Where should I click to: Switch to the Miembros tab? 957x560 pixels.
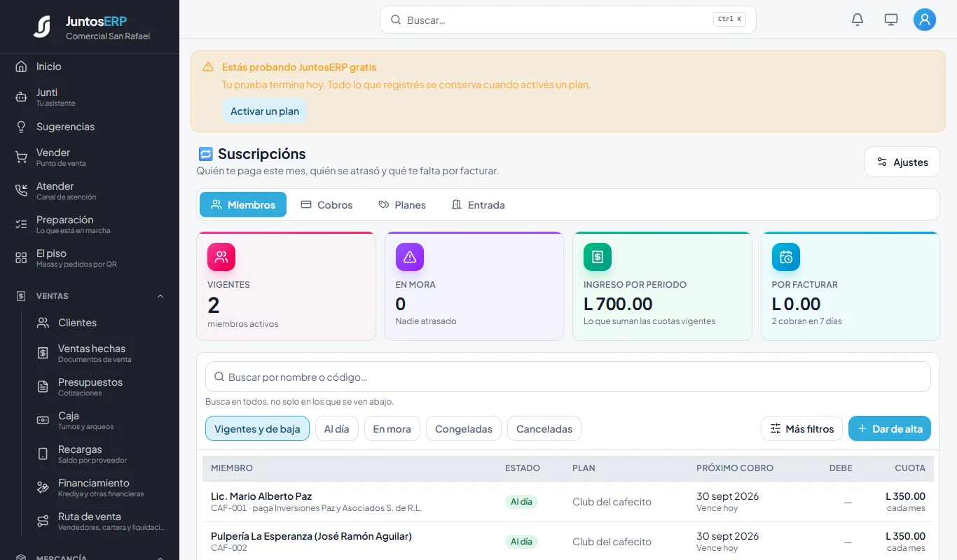click(243, 204)
